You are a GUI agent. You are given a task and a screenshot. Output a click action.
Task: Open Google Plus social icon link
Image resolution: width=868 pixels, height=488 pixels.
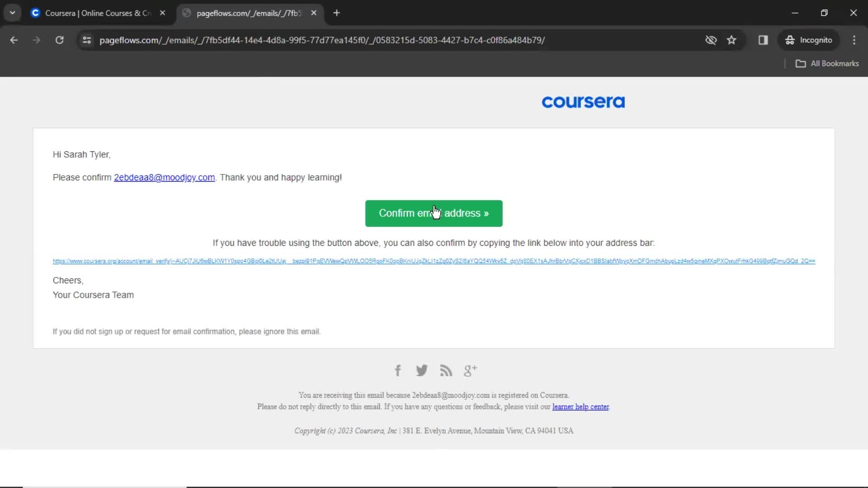[470, 371]
